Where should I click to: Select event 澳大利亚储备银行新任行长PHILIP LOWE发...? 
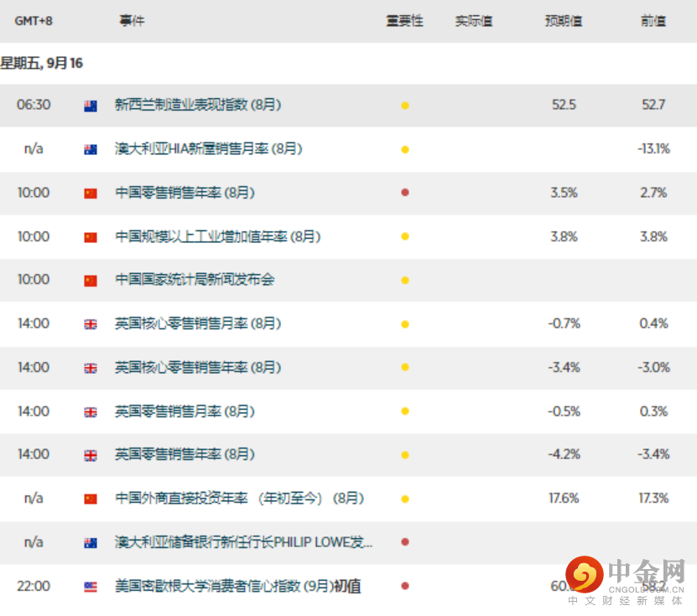pos(243,542)
